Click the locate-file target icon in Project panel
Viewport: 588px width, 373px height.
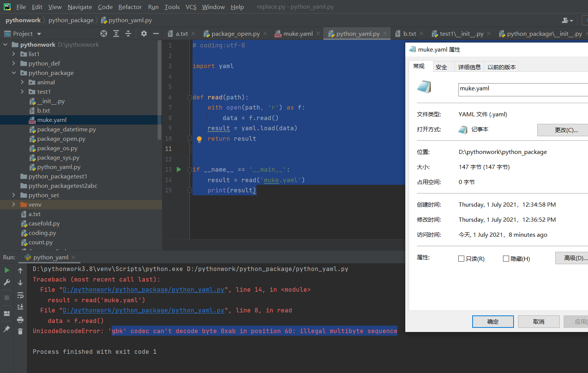(x=104, y=33)
